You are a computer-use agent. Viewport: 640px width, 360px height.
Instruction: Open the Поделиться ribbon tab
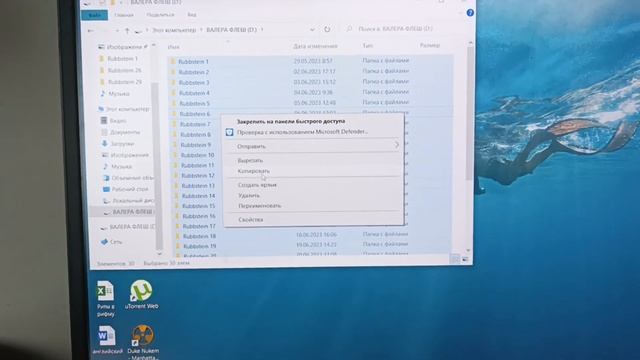click(x=160, y=15)
